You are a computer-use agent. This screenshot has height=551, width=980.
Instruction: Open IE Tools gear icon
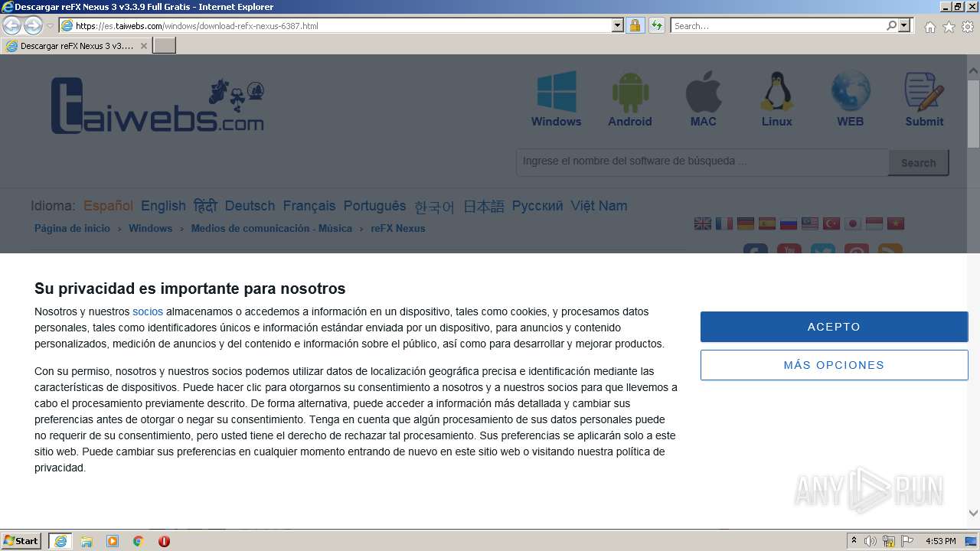click(x=968, y=27)
